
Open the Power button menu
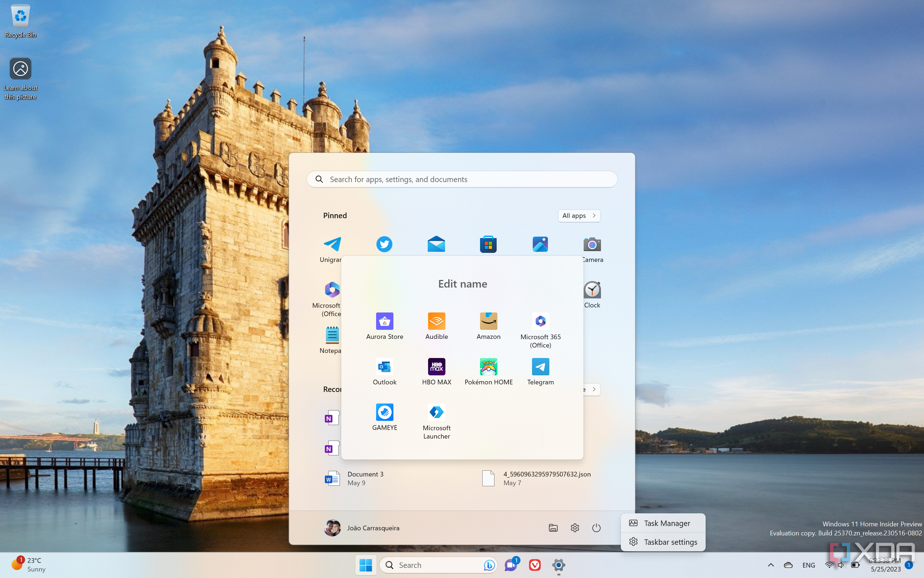(596, 528)
